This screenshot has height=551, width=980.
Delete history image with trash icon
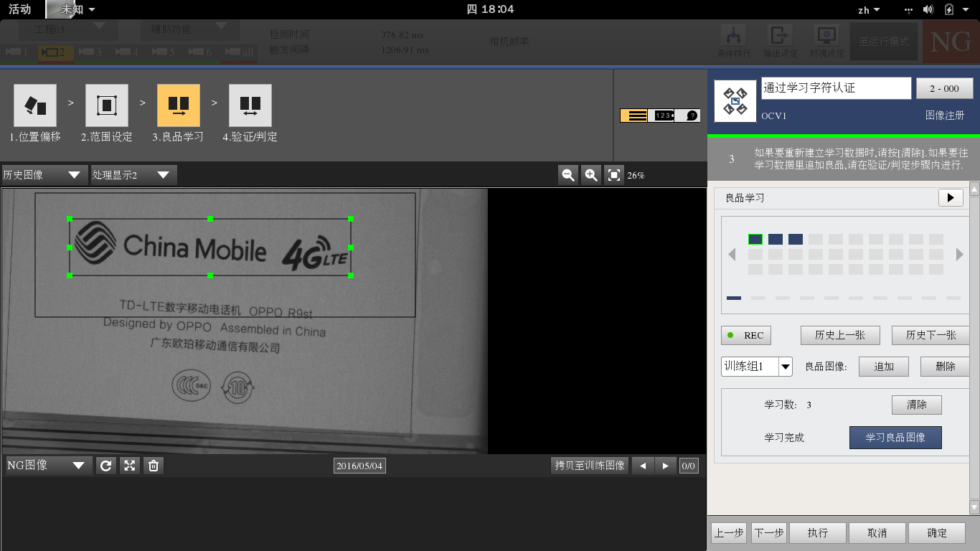pos(153,466)
